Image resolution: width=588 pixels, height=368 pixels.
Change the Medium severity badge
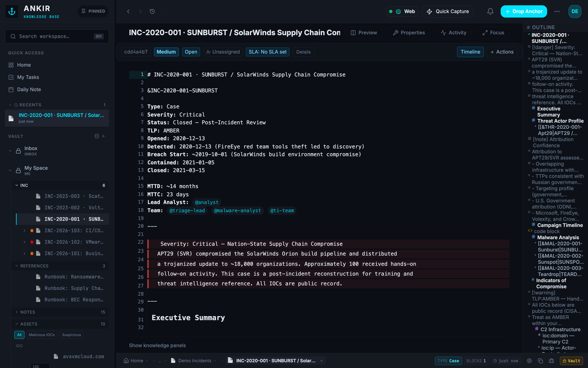[166, 52]
